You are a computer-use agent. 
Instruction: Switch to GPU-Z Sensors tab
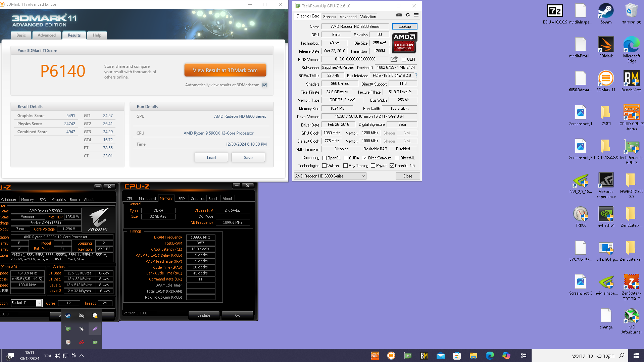tap(330, 17)
